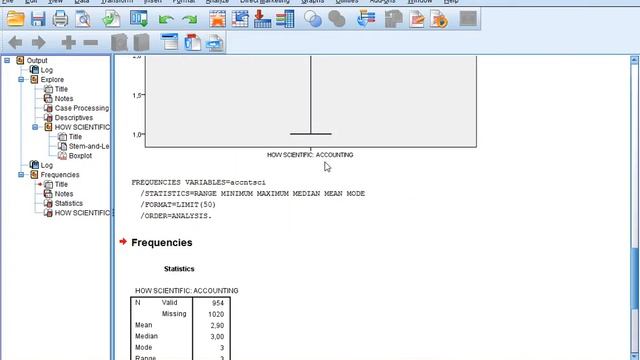
Task: Open the Variables icon with colored bars
Action: (285, 19)
